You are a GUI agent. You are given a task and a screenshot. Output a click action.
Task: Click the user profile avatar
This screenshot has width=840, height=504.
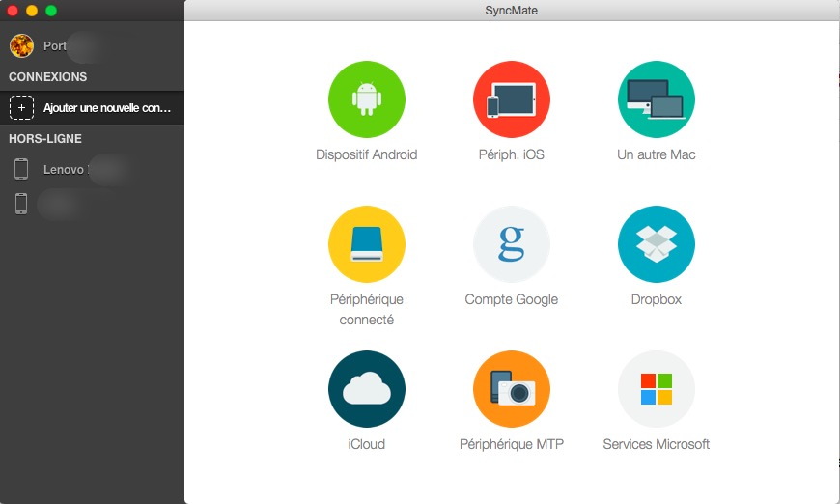click(21, 45)
